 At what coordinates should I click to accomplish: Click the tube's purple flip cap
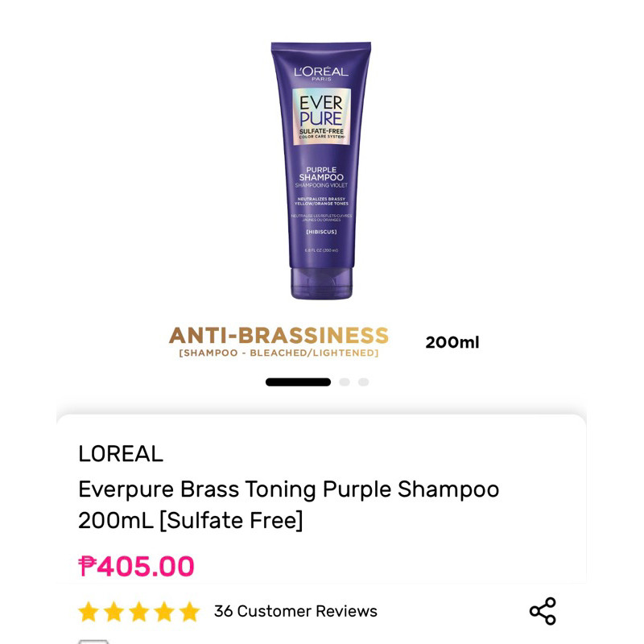(321, 283)
